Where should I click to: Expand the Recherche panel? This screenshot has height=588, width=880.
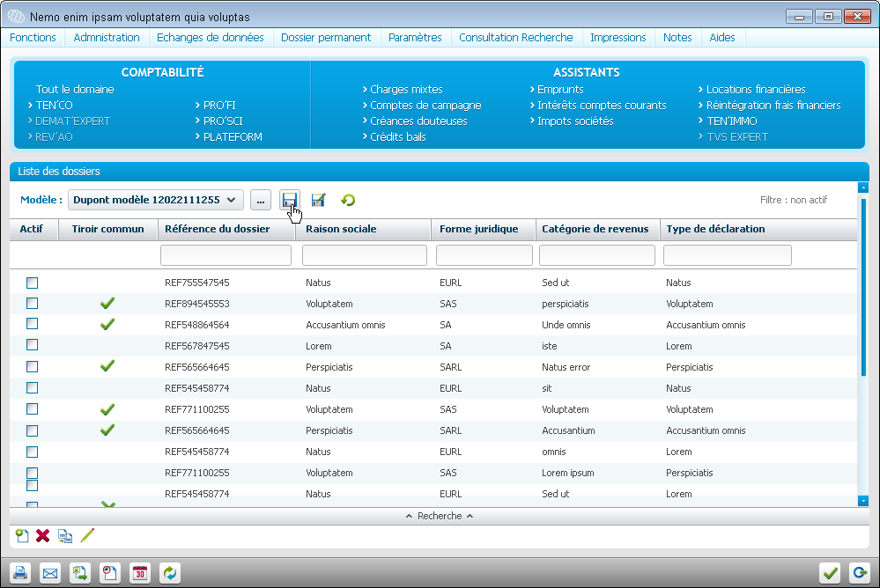[439, 516]
